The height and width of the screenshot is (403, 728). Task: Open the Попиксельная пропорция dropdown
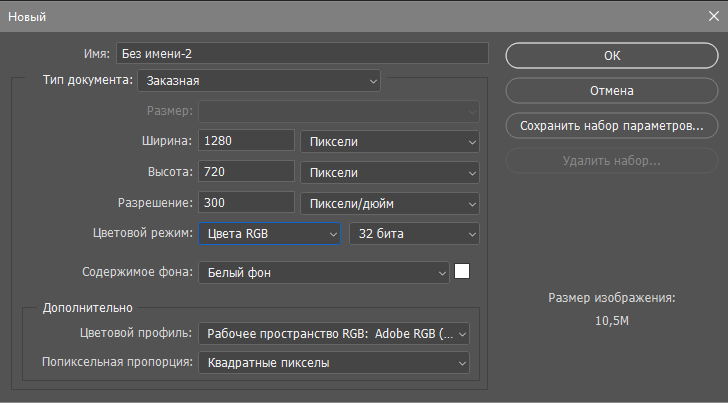[x=334, y=363]
